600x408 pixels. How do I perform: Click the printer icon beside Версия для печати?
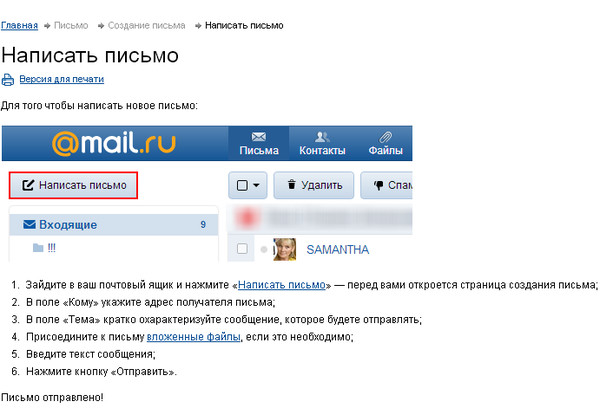[8, 80]
